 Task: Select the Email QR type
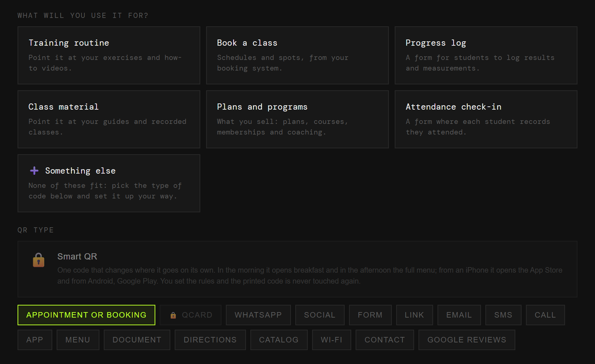(459, 315)
